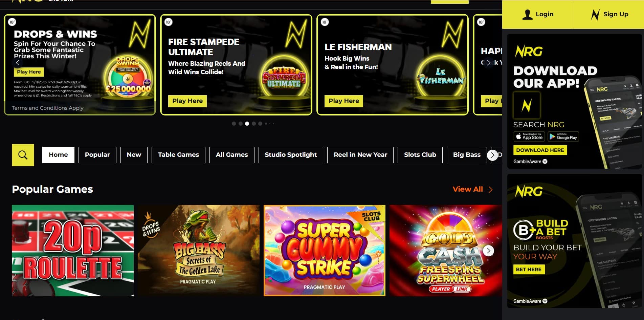Open the Google Play download badge
Viewport: 644px width, 320px height.
pos(563,136)
